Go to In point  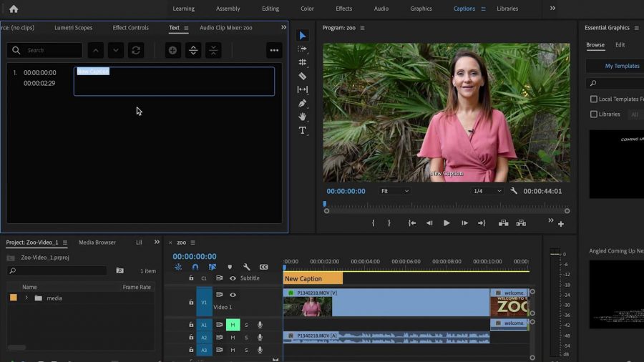click(412, 223)
